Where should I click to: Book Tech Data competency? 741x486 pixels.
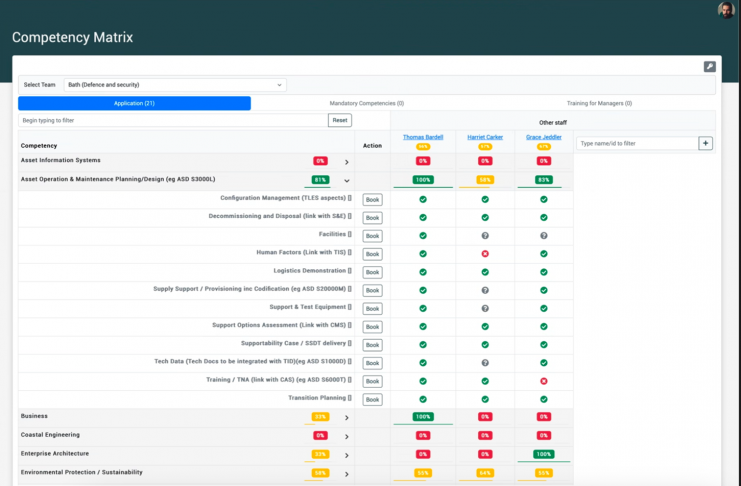point(372,363)
